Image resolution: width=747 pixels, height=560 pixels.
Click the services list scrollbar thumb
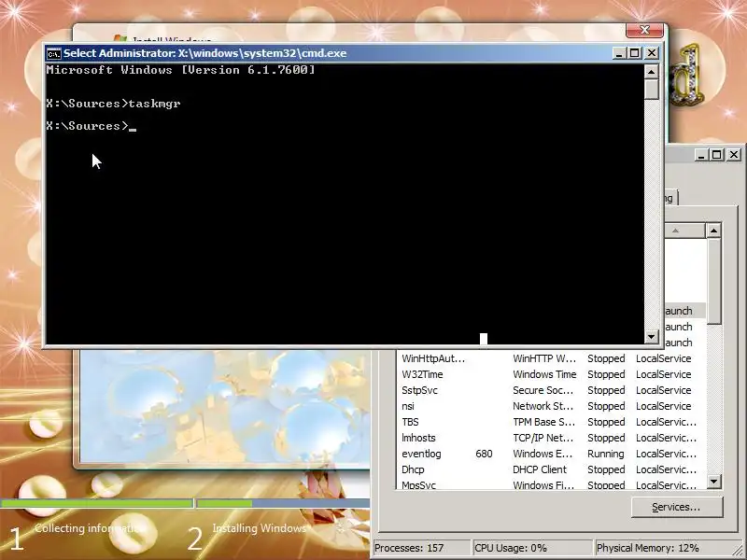click(713, 282)
